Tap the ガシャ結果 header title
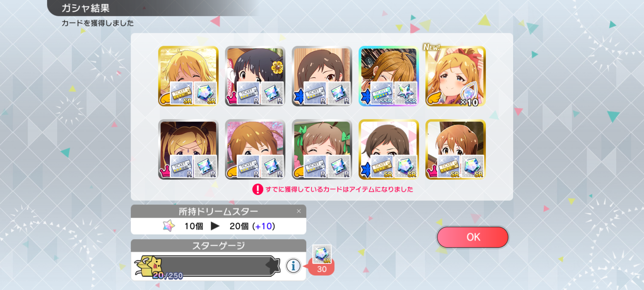644x290 pixels. click(x=86, y=8)
